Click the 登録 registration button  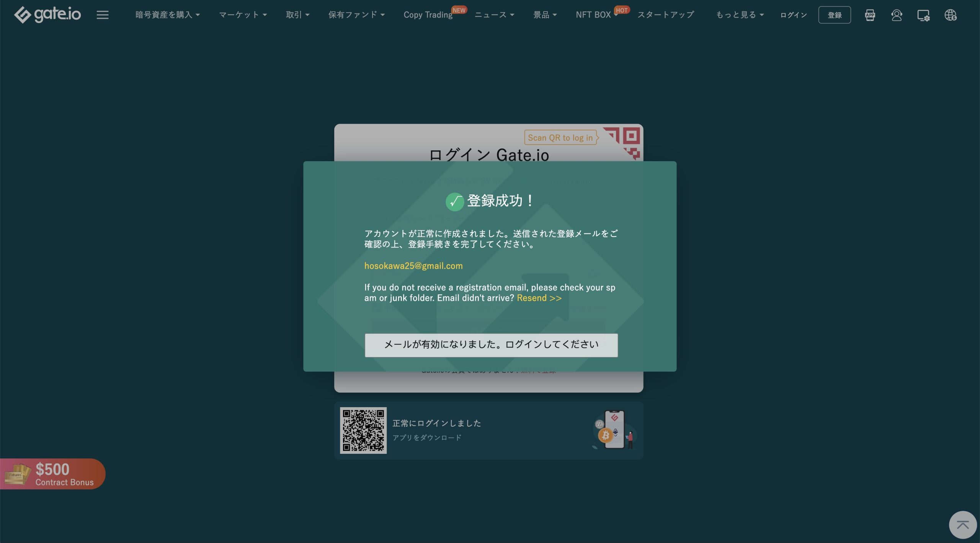click(835, 15)
